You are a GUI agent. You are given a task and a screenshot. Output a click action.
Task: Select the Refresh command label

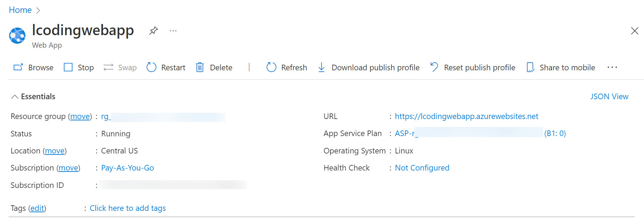coord(294,68)
